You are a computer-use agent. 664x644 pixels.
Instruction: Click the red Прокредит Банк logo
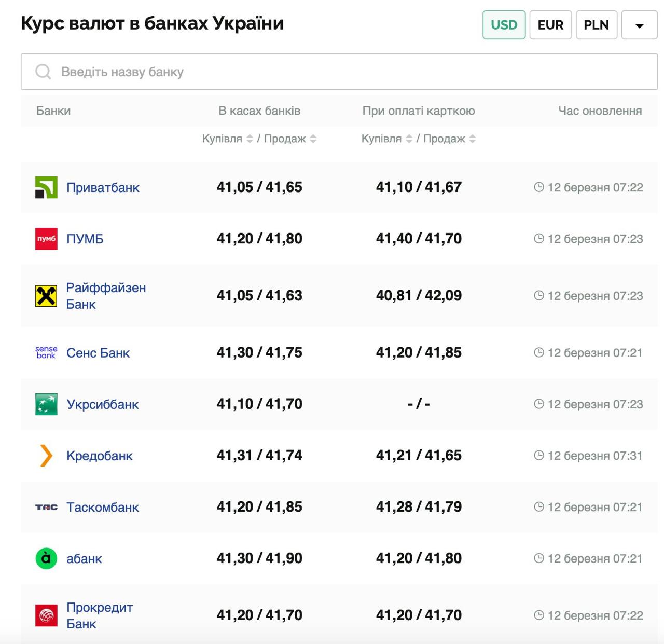(x=46, y=615)
